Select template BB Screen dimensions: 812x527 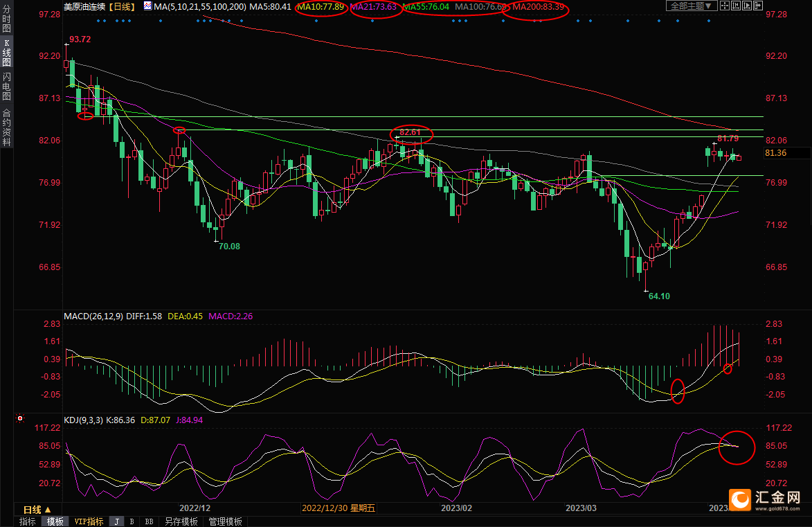click(149, 521)
